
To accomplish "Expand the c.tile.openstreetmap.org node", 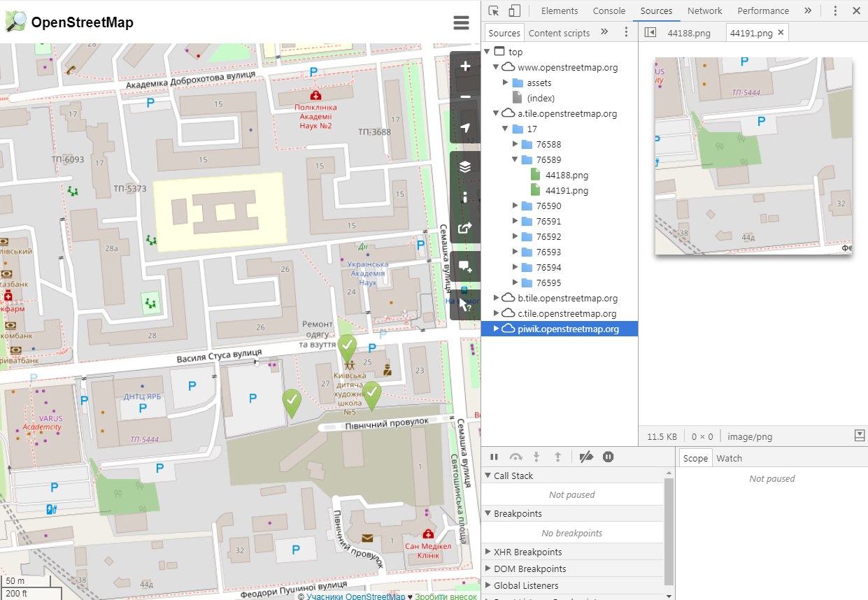I will pos(496,313).
